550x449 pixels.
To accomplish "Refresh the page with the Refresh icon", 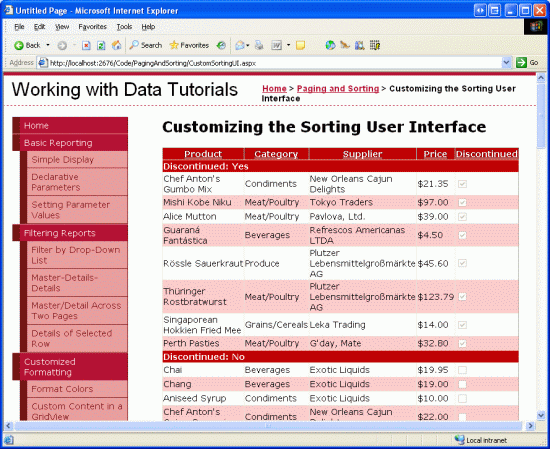I will click(101, 45).
